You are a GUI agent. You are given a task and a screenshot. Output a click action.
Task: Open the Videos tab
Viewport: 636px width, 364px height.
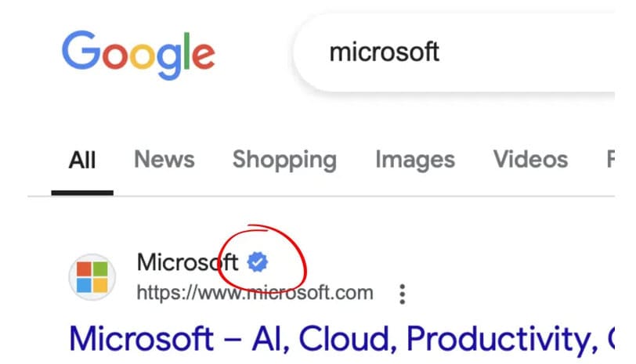coord(530,159)
